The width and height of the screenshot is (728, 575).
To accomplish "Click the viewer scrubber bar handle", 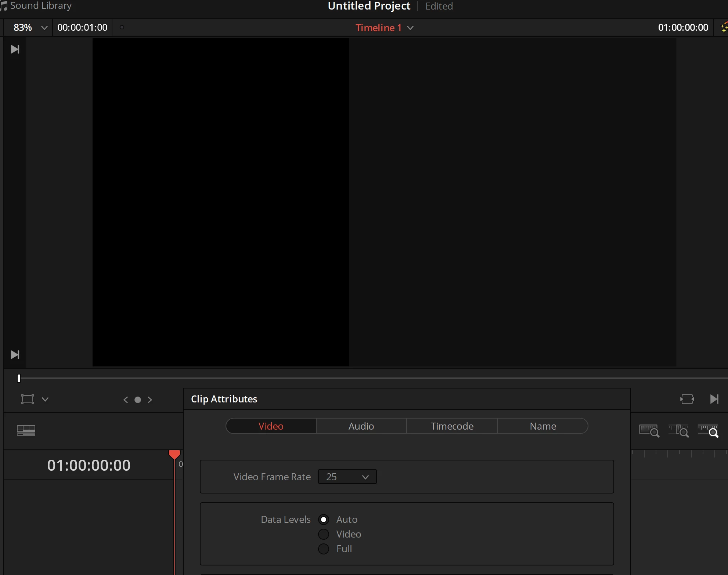I will click(x=19, y=378).
